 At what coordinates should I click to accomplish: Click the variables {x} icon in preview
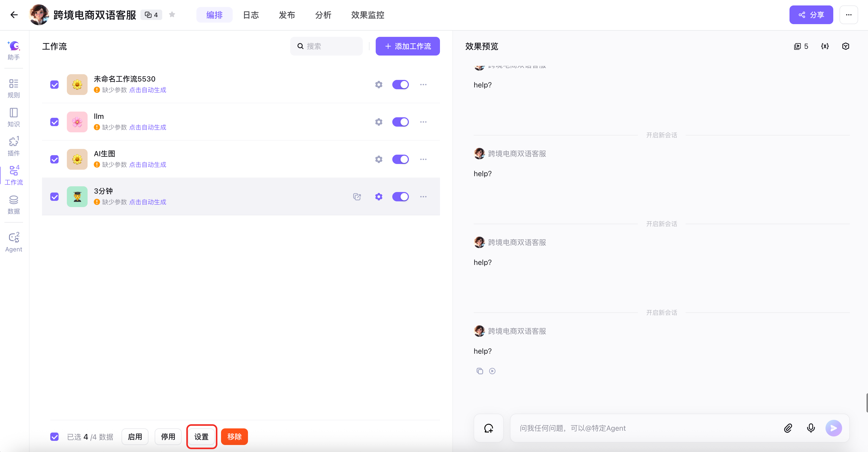coord(824,46)
